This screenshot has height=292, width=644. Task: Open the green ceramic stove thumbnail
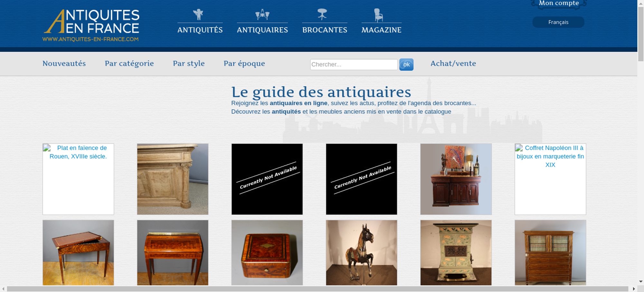[x=456, y=252]
